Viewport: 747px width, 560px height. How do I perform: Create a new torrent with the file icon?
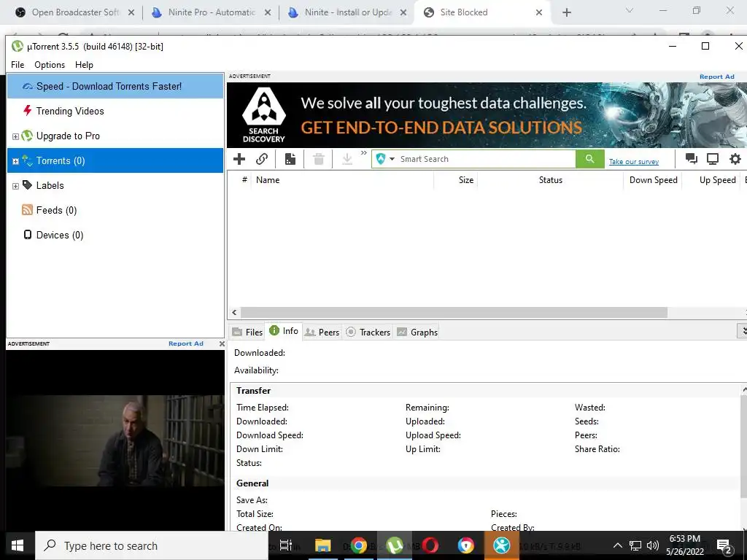pos(290,159)
